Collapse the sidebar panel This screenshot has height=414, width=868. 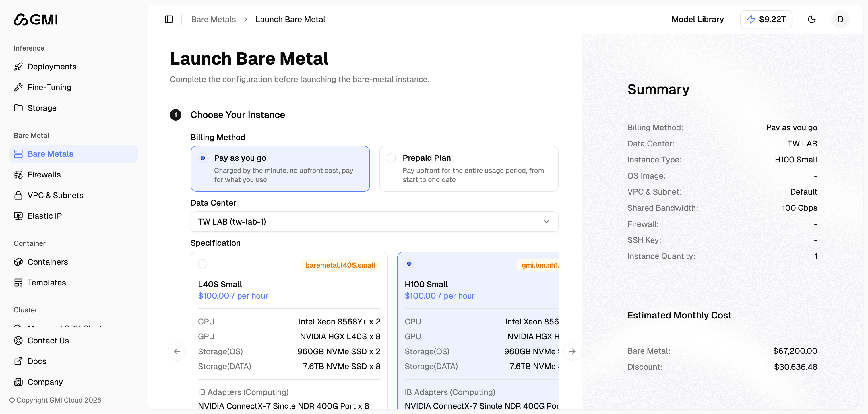pos(168,19)
